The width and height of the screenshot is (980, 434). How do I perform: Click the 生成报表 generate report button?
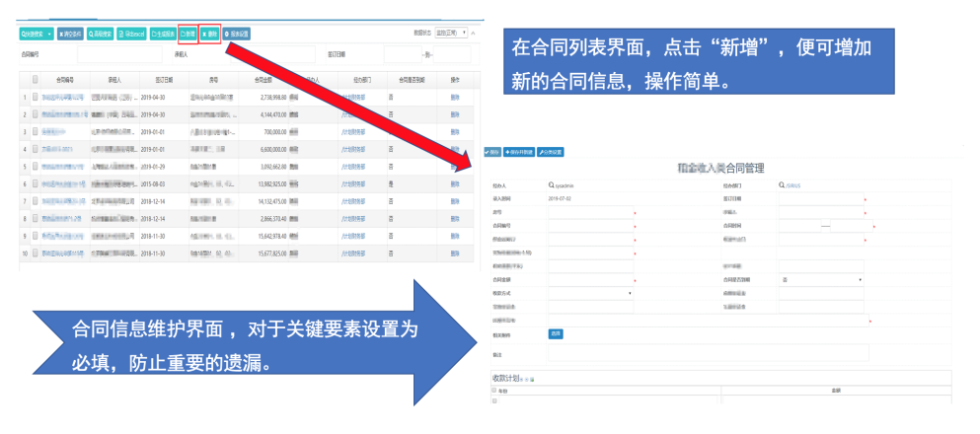[163, 34]
